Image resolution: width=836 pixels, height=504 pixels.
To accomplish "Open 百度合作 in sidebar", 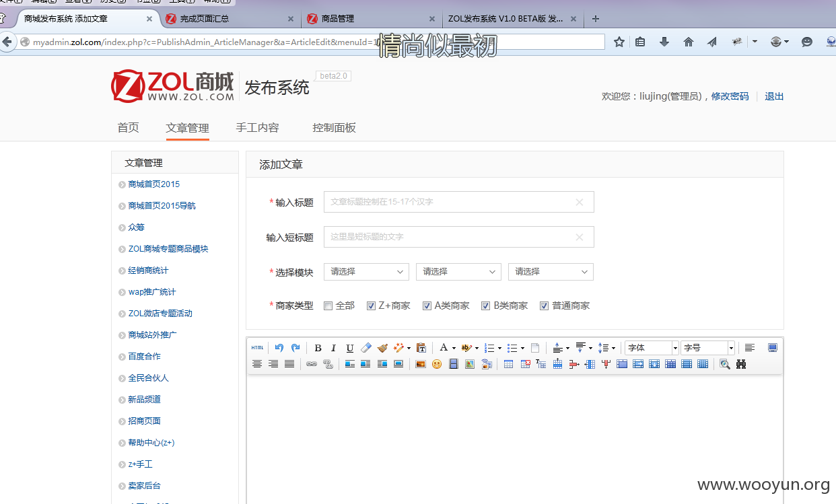I will (144, 357).
